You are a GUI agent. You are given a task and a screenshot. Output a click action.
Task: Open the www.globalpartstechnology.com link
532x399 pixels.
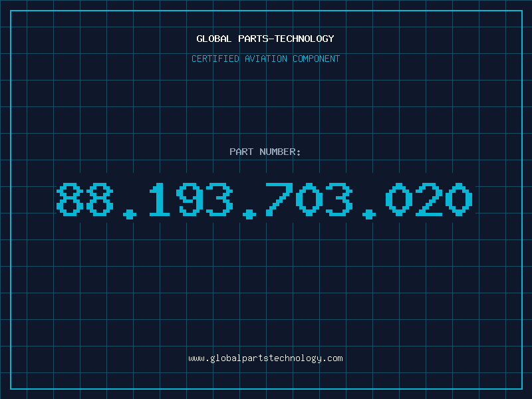265,358
